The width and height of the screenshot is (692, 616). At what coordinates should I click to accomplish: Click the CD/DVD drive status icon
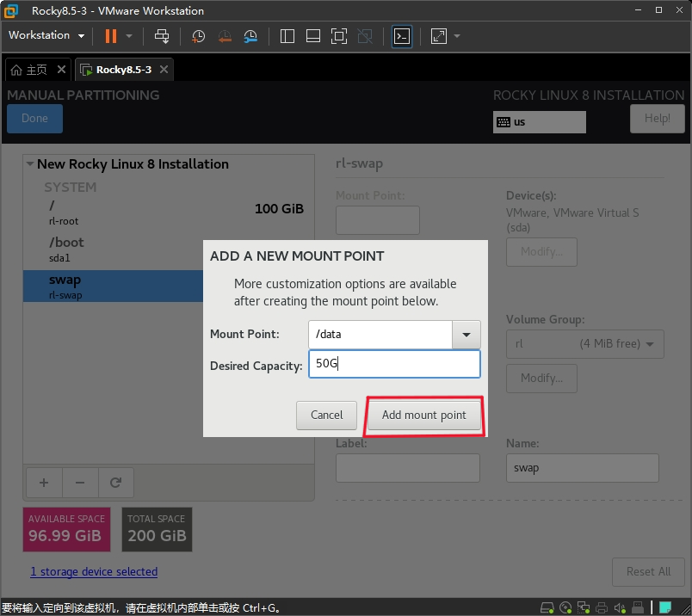tap(565, 608)
